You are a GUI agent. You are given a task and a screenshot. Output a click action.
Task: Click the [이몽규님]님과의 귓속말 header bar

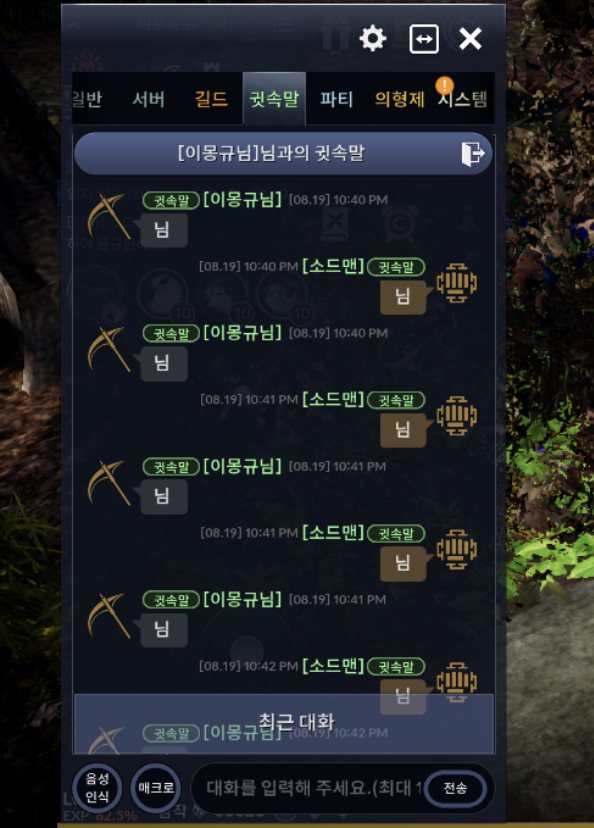click(x=283, y=154)
